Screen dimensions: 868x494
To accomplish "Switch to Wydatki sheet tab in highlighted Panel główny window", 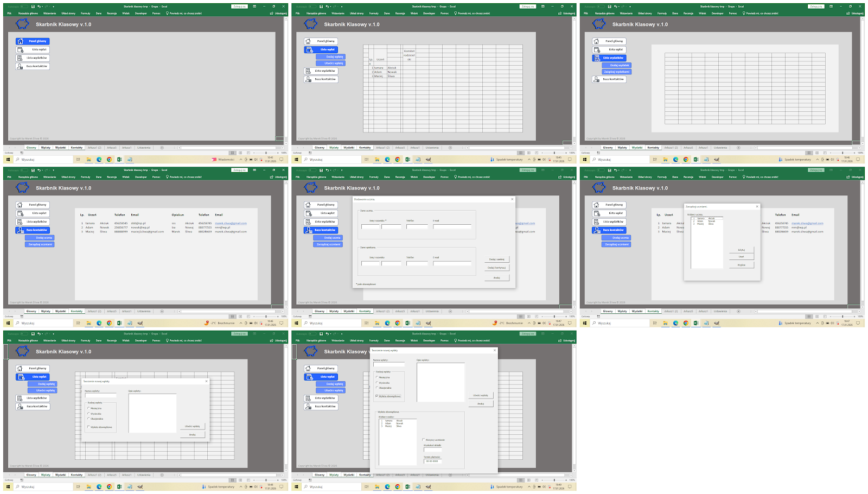I will pyautogui.click(x=61, y=148).
